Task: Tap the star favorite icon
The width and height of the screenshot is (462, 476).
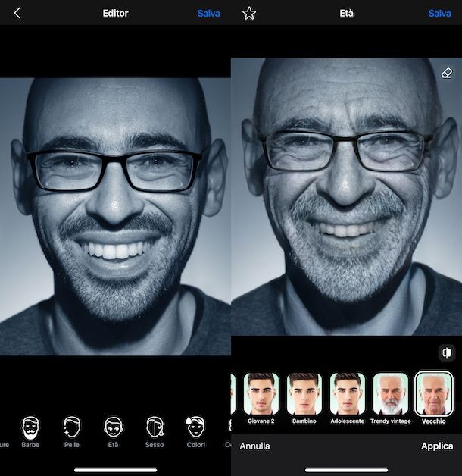Action: 249,14
